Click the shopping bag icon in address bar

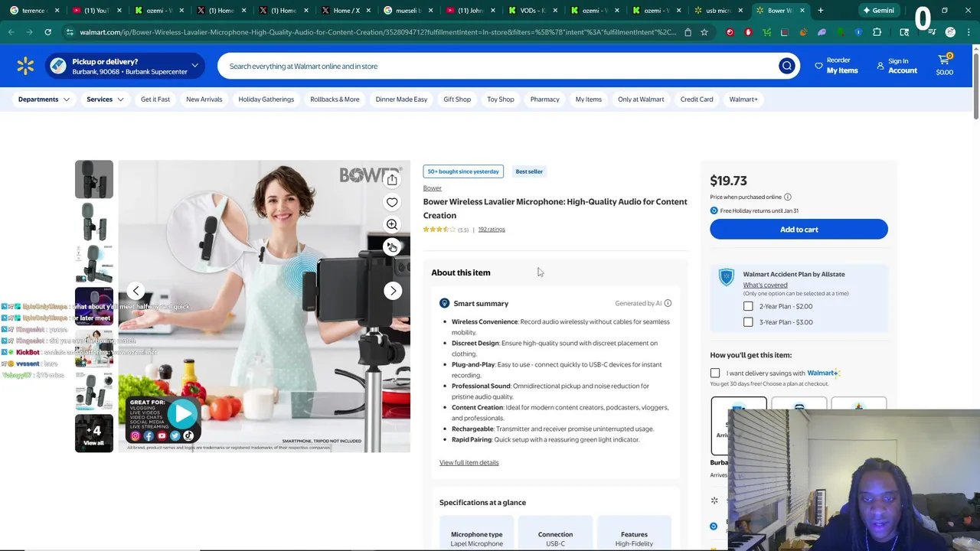click(688, 32)
